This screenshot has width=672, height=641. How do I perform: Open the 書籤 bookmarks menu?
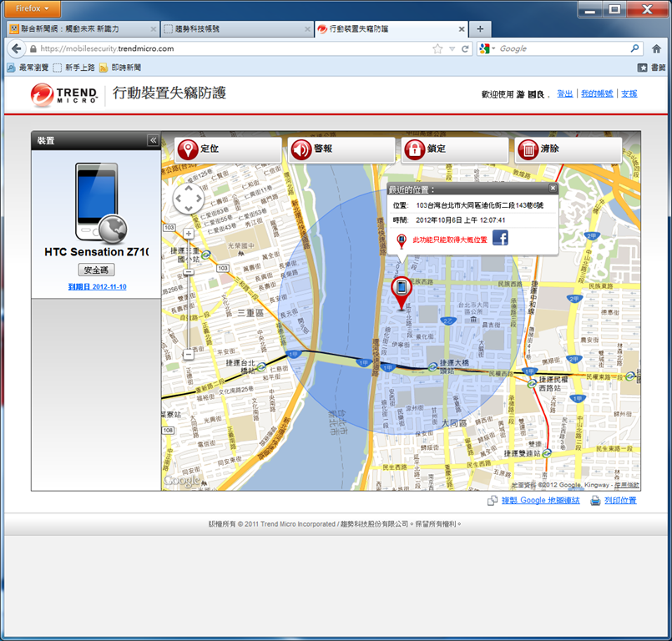click(x=651, y=68)
